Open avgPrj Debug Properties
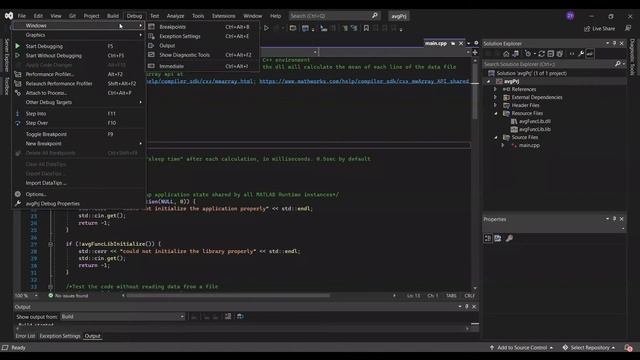 (x=78, y=204)
